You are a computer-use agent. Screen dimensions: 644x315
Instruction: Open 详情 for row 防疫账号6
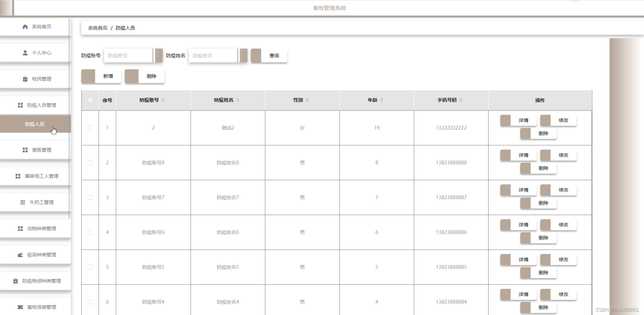coord(519,224)
